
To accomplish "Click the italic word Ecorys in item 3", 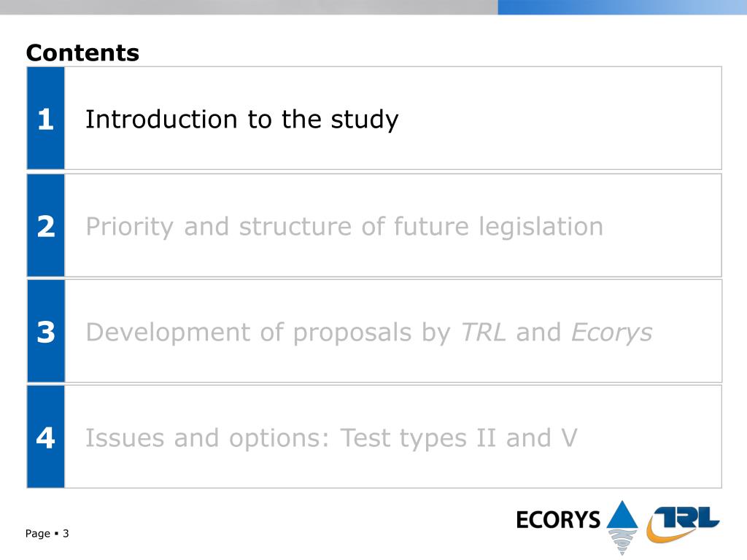I will pos(612,332).
